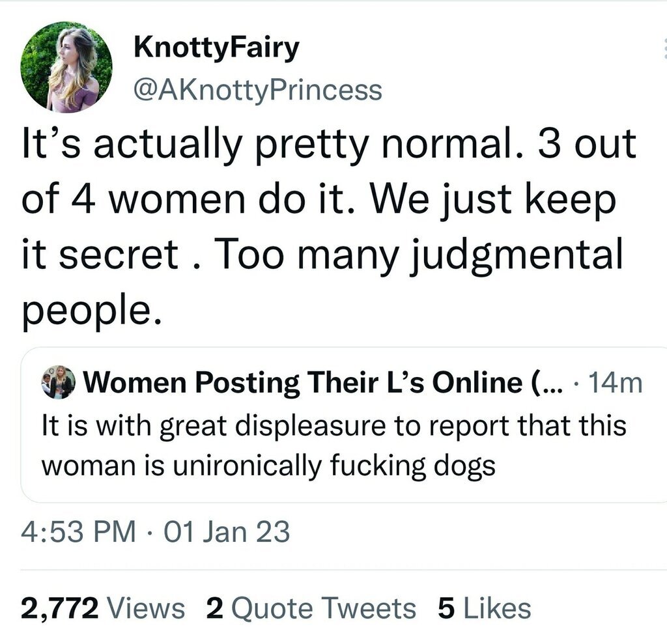The width and height of the screenshot is (667, 644).
Task: Open the 2,772 Views analytics
Action: (x=102, y=608)
